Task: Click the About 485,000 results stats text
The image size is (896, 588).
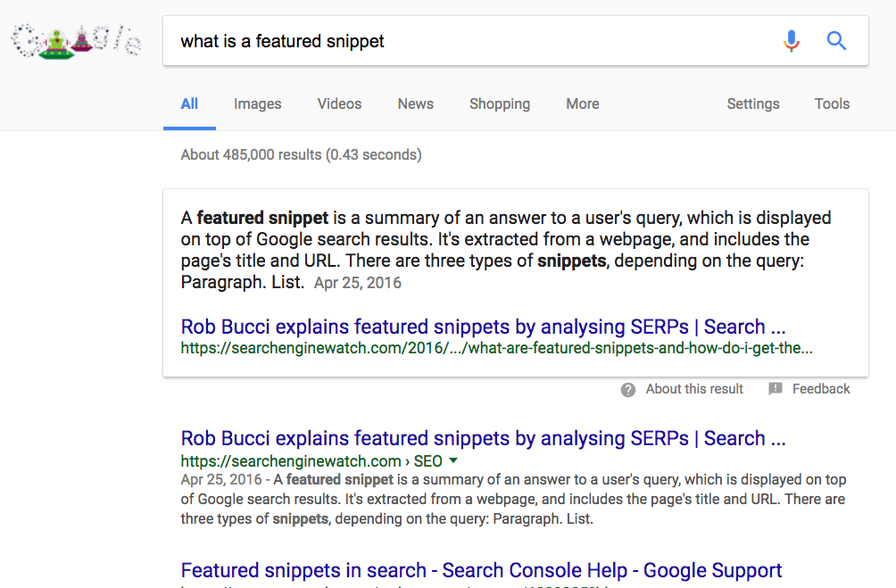Action: coord(301,155)
